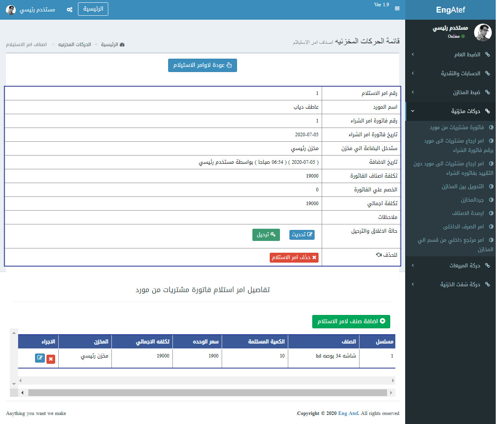504x424 pixels.
Task: Click the link icon beside الضبط العام
Action: pyautogui.click(x=487, y=54)
